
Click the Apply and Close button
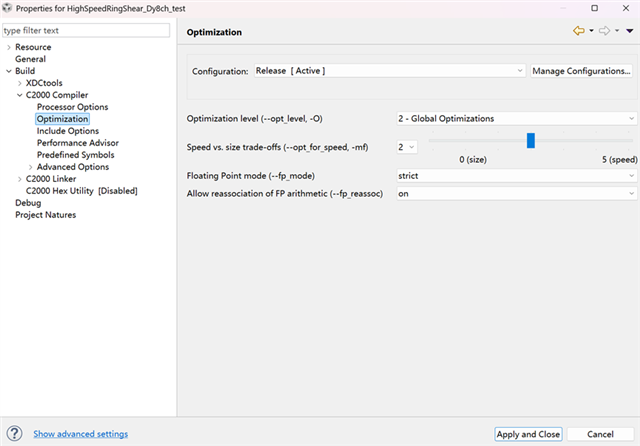529,434
